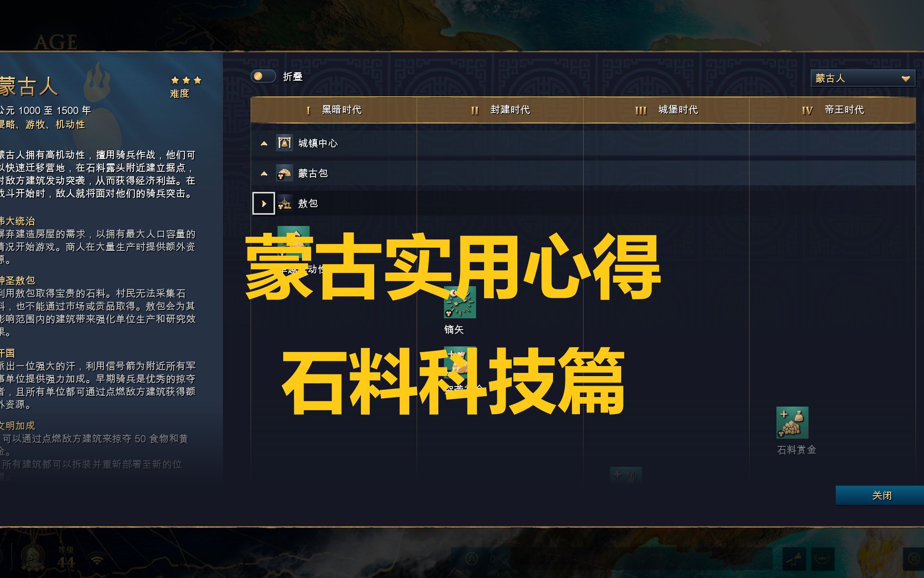Select the 镝矢 whistling arrow technology icon
This screenshot has height=578, width=924.
[x=460, y=302]
